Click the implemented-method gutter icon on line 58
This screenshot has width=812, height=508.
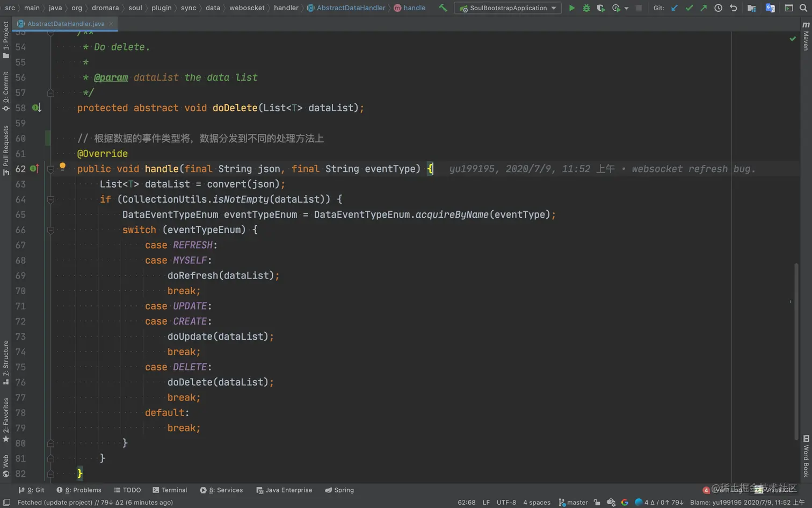(x=36, y=108)
